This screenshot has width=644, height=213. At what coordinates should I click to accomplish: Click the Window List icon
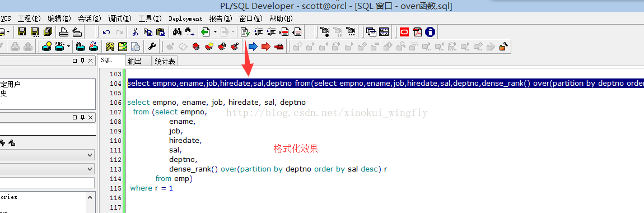pos(371,31)
